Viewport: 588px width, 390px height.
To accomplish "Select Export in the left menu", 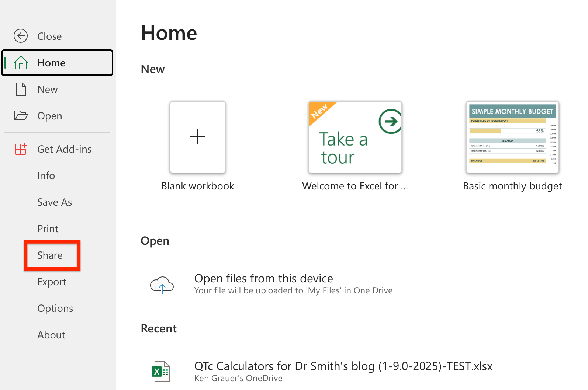I will point(52,282).
